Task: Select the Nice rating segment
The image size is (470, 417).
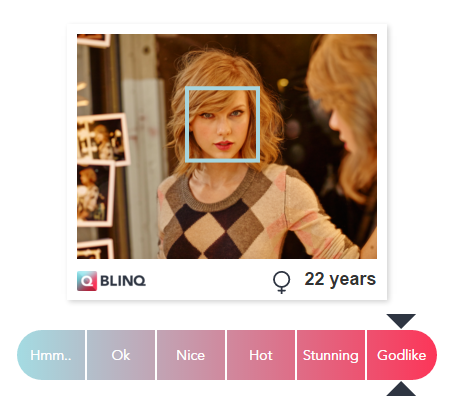Action: 191,355
